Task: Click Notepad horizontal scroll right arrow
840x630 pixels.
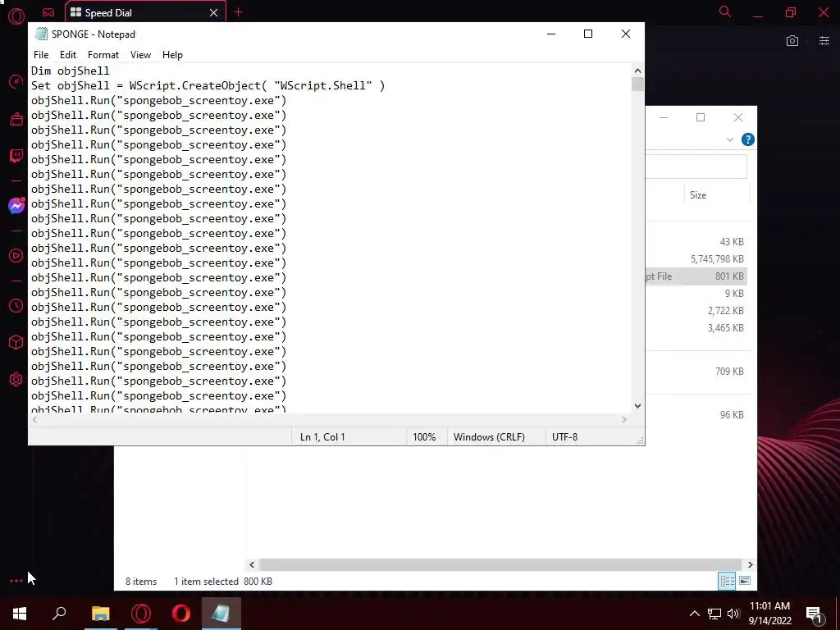Action: click(x=624, y=419)
